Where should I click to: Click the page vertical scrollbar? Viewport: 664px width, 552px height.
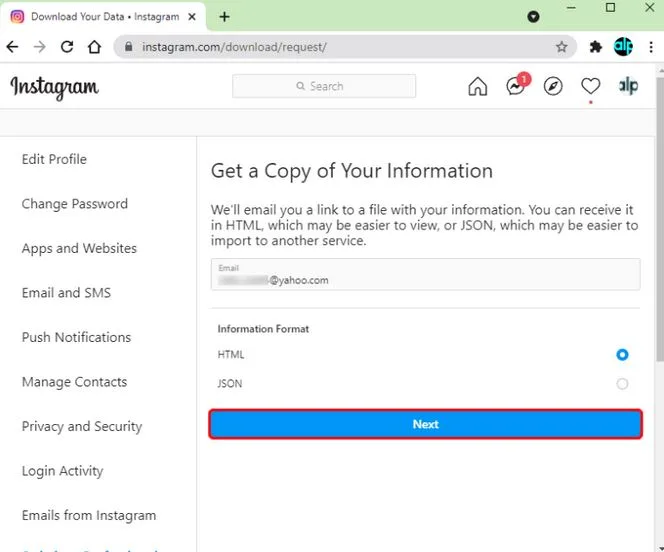[x=660, y=220]
